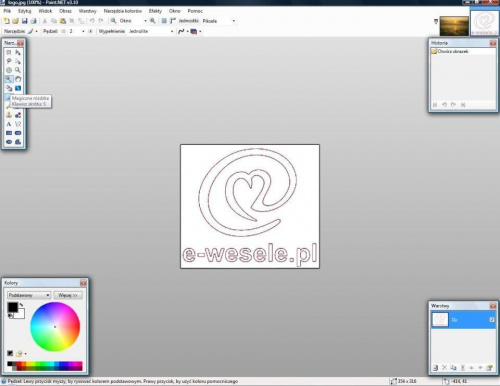Select the Rectangle Select tool

pos(9,52)
